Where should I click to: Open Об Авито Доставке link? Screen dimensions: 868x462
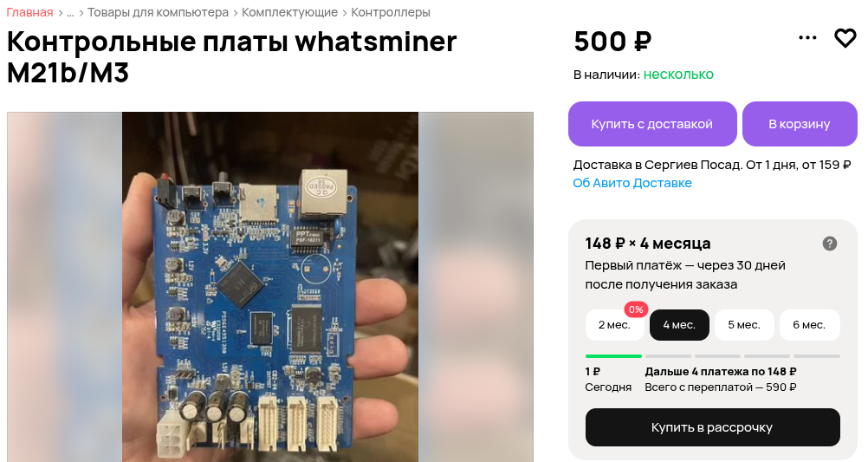pos(632,183)
